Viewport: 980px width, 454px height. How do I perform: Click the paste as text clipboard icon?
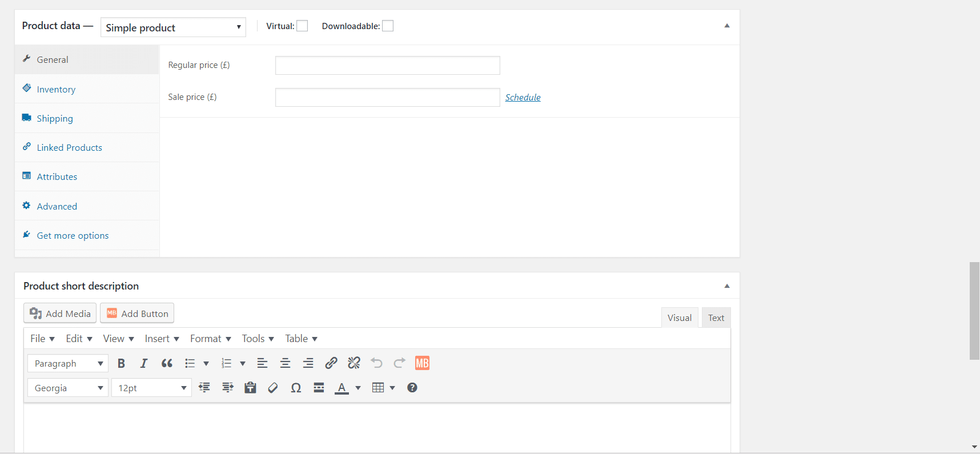click(250, 388)
